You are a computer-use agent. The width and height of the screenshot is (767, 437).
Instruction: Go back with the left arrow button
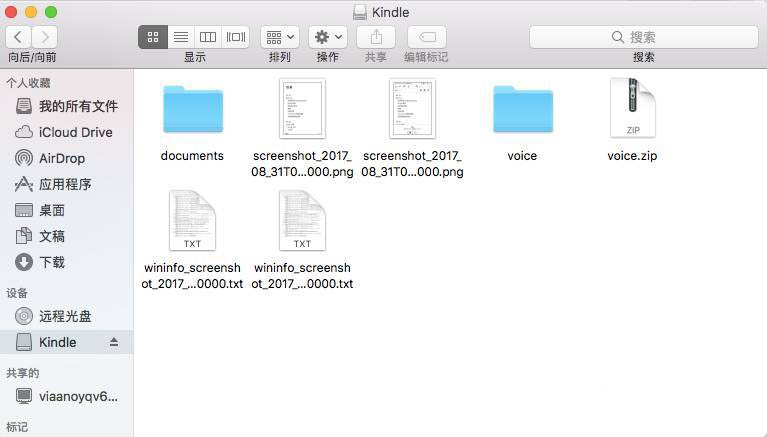19,37
